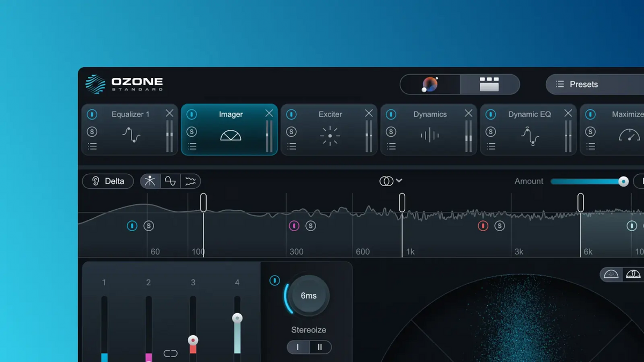Image resolution: width=644 pixels, height=362 pixels.
Task: Open the Presets browser
Action: pyautogui.click(x=595, y=84)
